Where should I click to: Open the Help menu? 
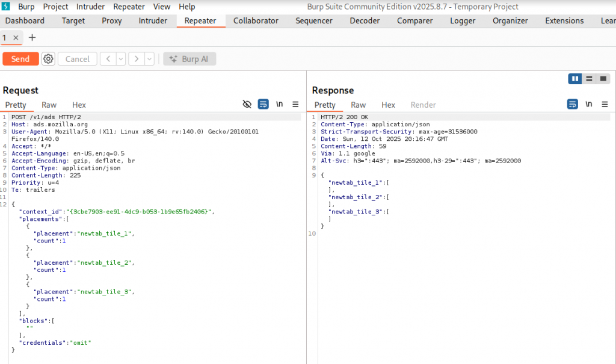186,7
